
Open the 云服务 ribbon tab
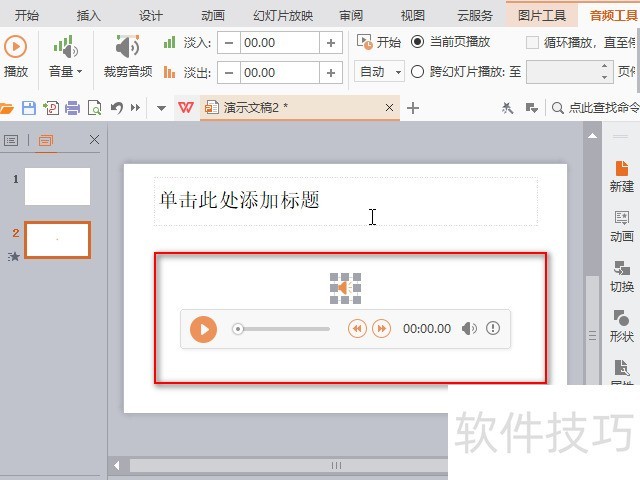[475, 16]
